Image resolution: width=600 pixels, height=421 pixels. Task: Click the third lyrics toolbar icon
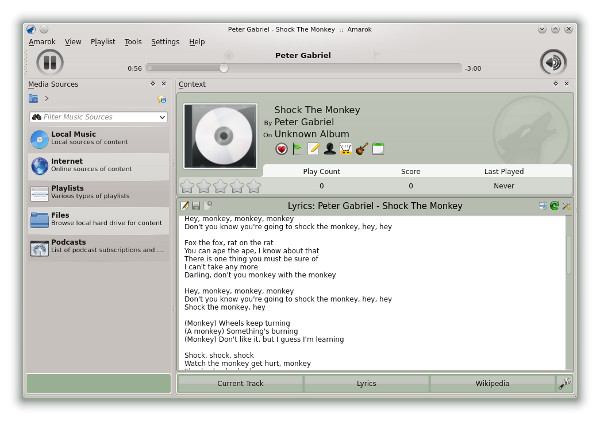[x=208, y=206]
